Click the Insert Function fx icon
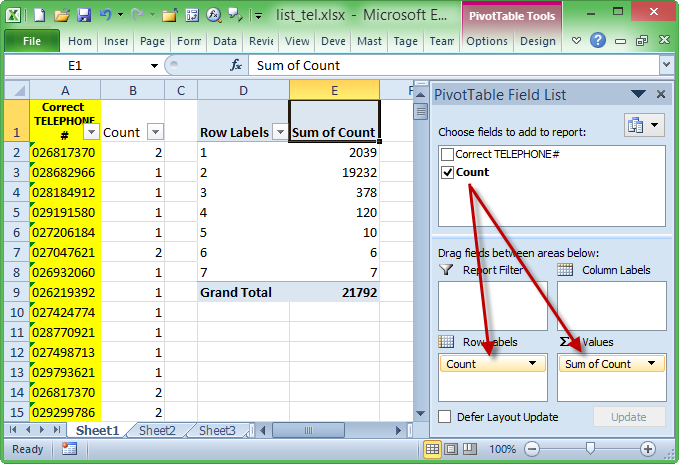This screenshot has width=679, height=464. 236,65
